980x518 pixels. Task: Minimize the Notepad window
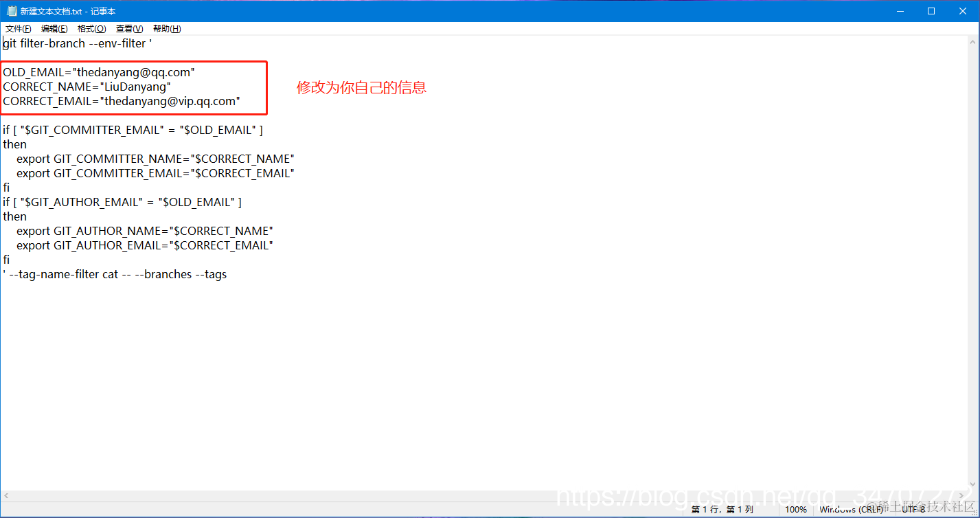[x=900, y=11]
